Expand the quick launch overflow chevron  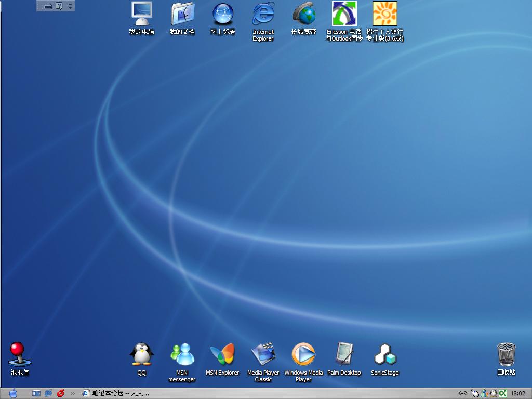tap(72, 394)
